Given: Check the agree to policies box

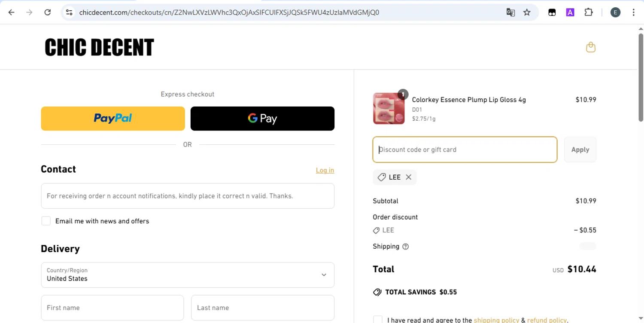Looking at the screenshot, I should [x=378, y=320].
